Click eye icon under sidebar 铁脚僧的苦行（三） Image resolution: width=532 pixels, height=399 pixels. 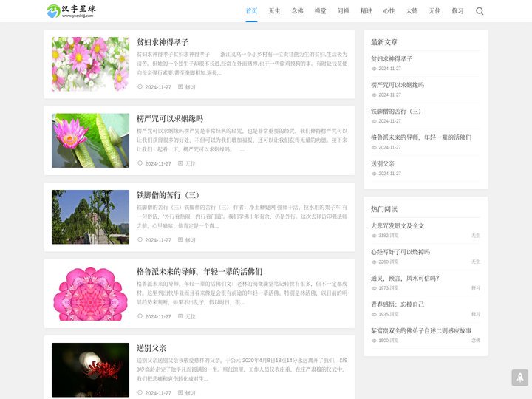point(374,121)
